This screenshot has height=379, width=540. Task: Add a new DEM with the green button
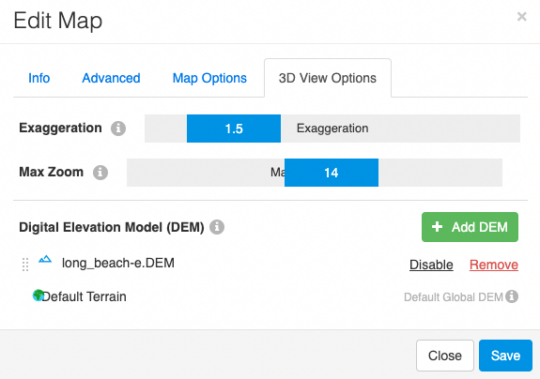coord(470,227)
